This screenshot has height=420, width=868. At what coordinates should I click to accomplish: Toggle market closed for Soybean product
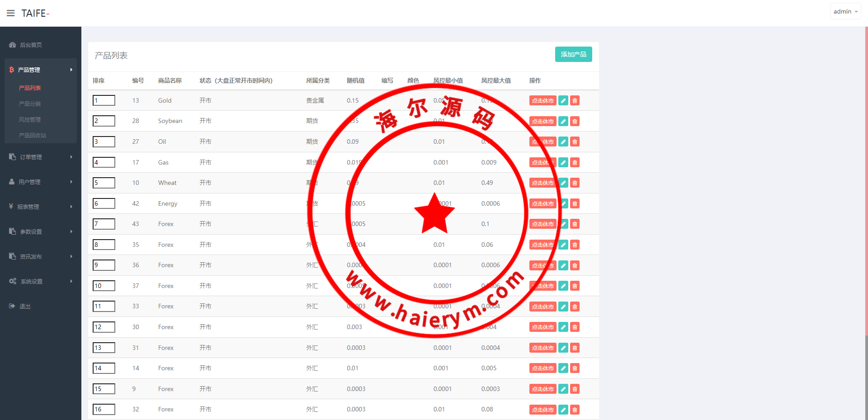[x=542, y=121]
